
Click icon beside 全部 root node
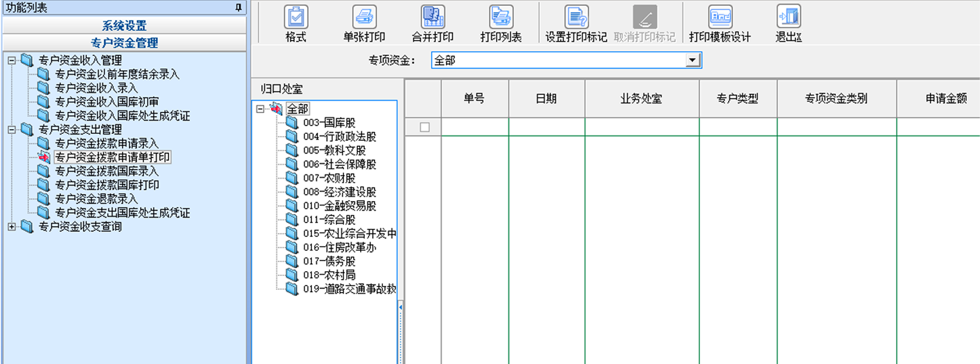click(276, 108)
